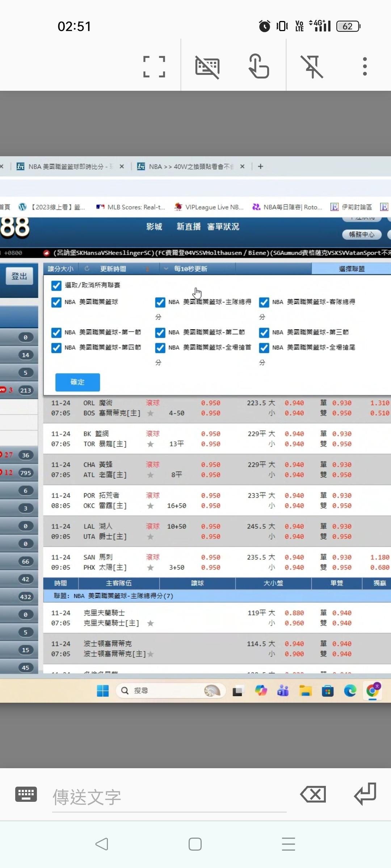Open the 選擇聯盟 league selector
The image size is (391, 868).
[351, 269]
